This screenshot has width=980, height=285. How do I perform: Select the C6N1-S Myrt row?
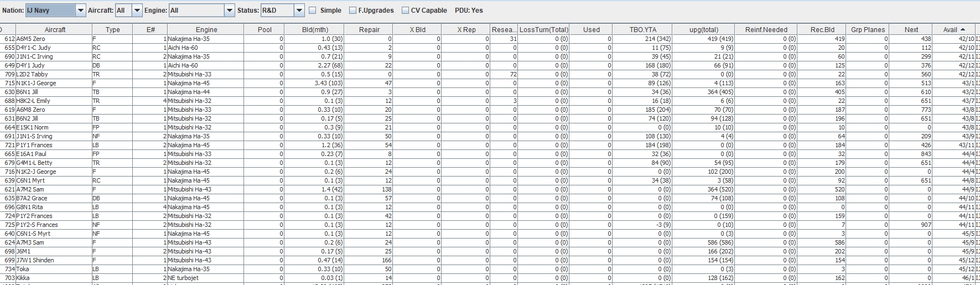click(490, 234)
